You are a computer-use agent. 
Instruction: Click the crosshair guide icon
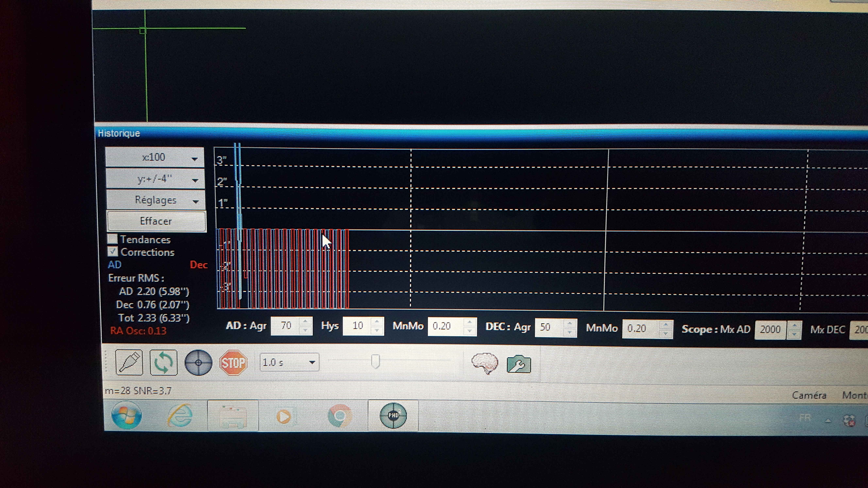(x=199, y=363)
